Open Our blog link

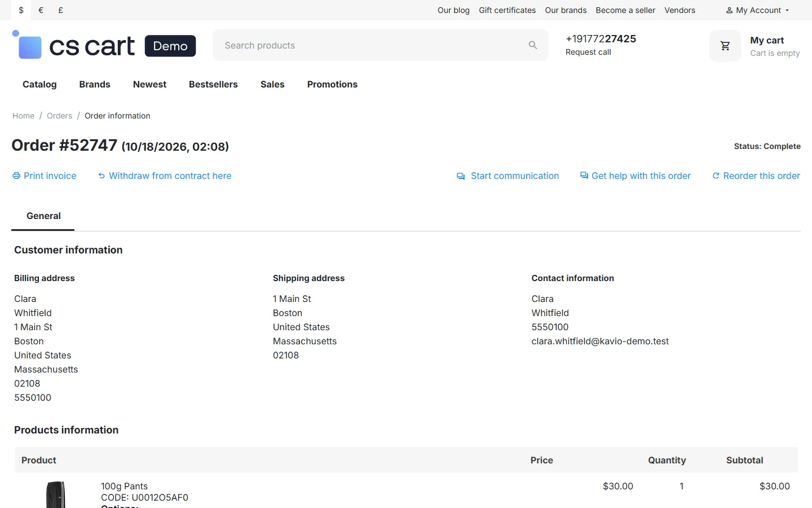tap(453, 10)
